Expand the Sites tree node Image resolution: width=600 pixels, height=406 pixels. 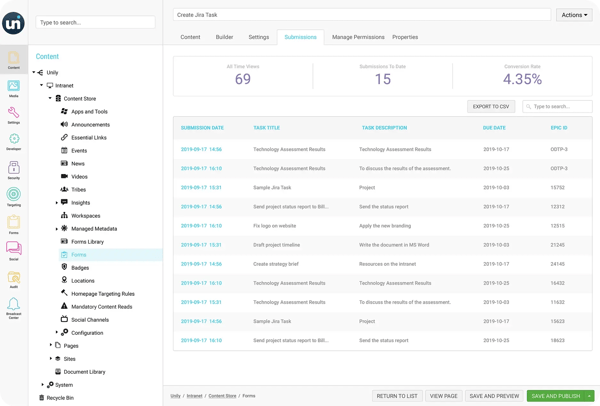51,359
